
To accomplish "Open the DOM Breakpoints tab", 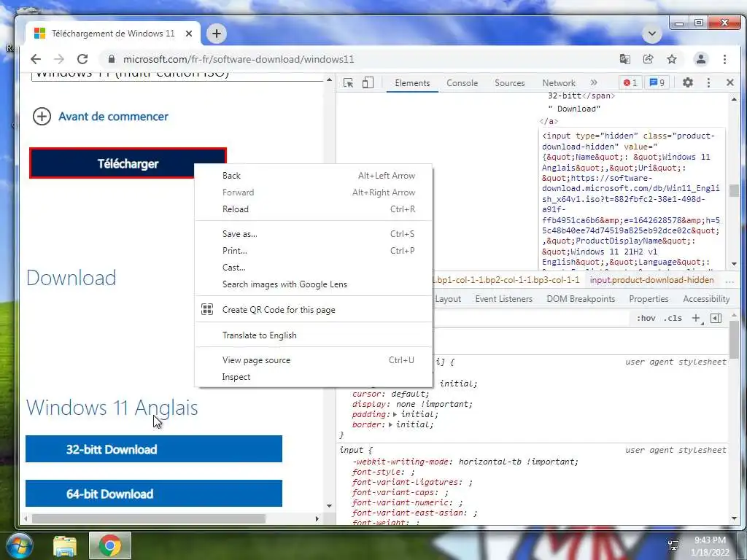I will click(581, 298).
